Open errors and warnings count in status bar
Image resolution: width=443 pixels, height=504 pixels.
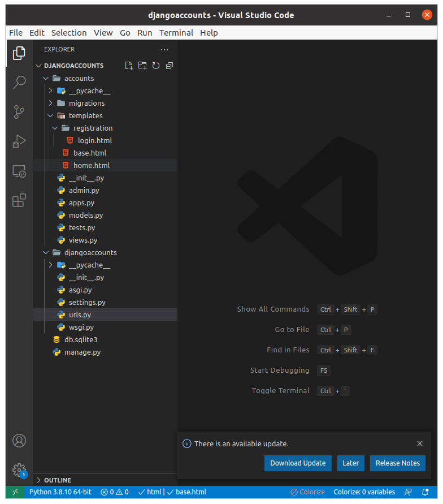pos(115,492)
